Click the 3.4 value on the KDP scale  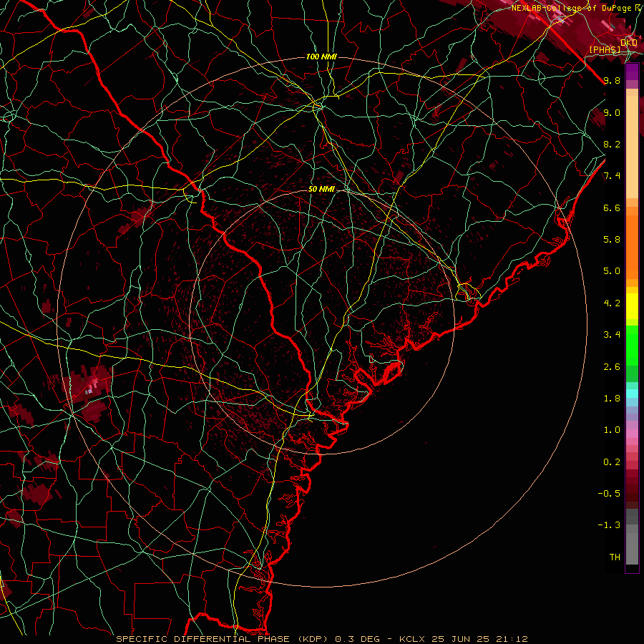612,335
